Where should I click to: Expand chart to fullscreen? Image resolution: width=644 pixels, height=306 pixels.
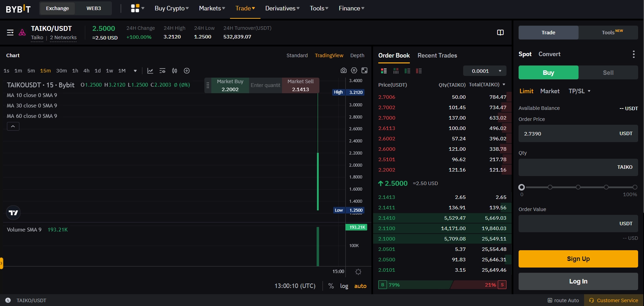pyautogui.click(x=364, y=70)
